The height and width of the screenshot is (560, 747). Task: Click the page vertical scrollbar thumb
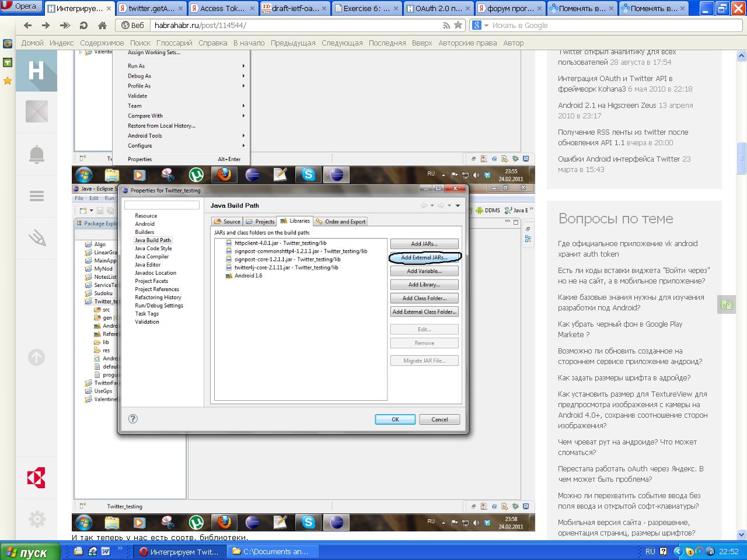pyautogui.click(x=741, y=158)
